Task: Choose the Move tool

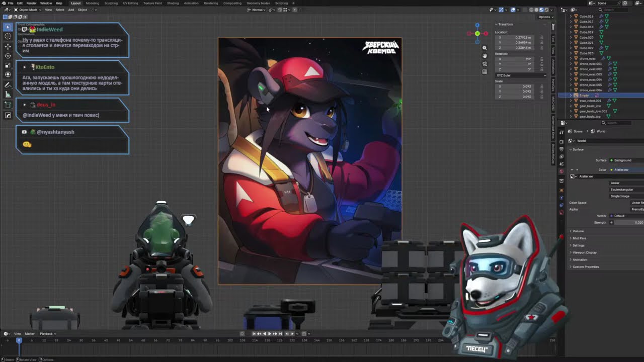Action: pos(8,46)
